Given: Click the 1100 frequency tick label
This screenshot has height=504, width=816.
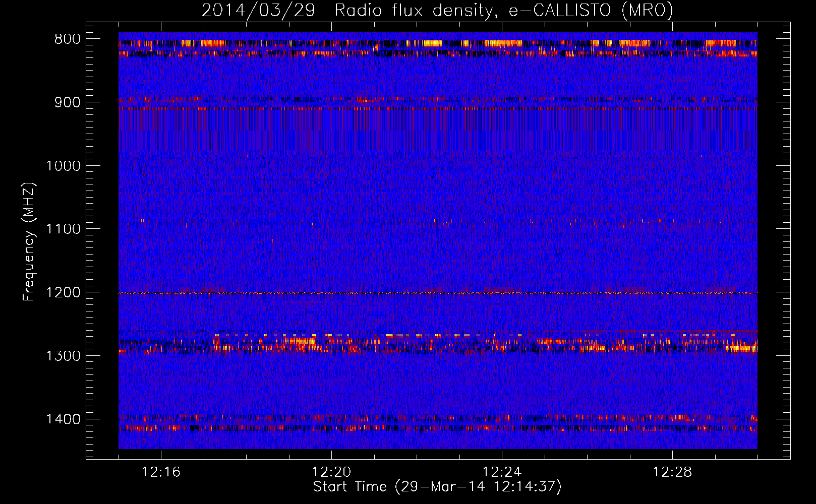Looking at the screenshot, I should point(63,229).
